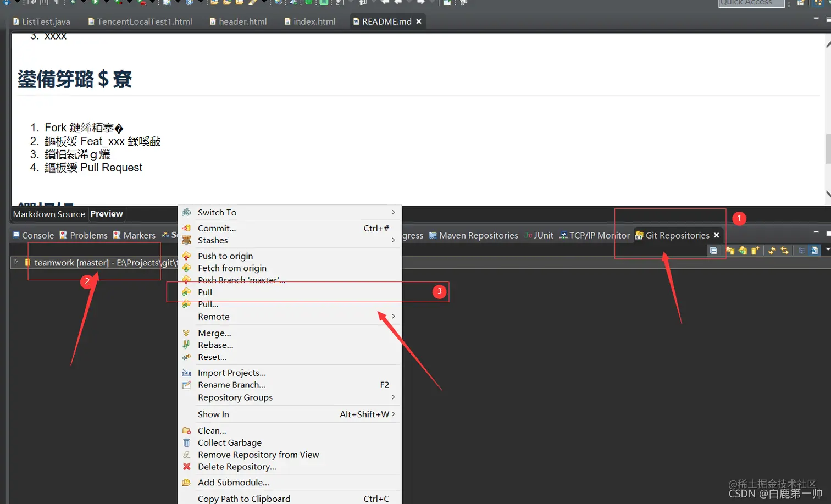This screenshot has height=504, width=831.
Task: Choose Clean... from the menu
Action: (290, 430)
